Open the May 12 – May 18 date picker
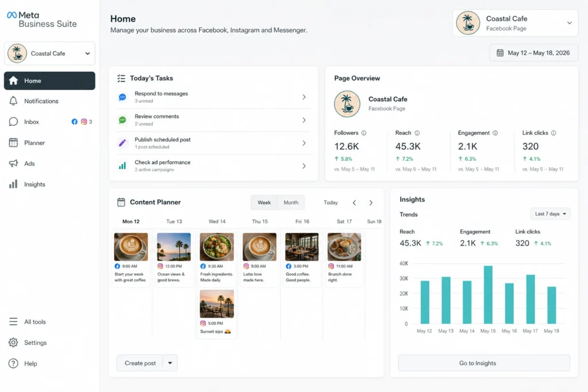 tap(533, 53)
